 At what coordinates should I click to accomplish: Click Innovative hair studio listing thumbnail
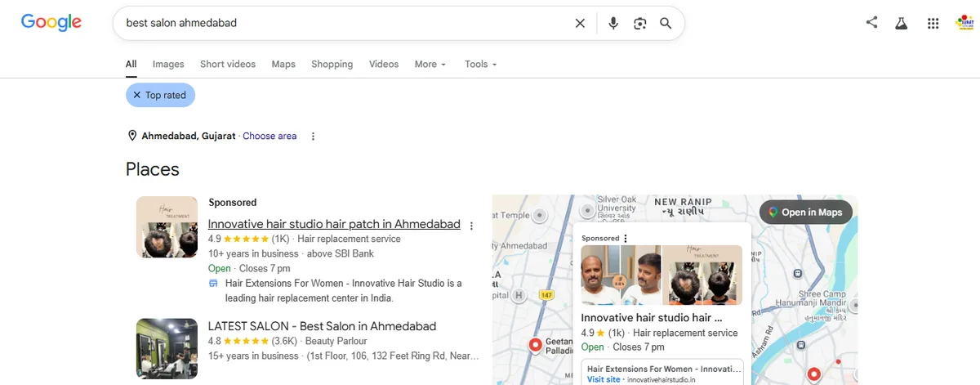coord(167,226)
